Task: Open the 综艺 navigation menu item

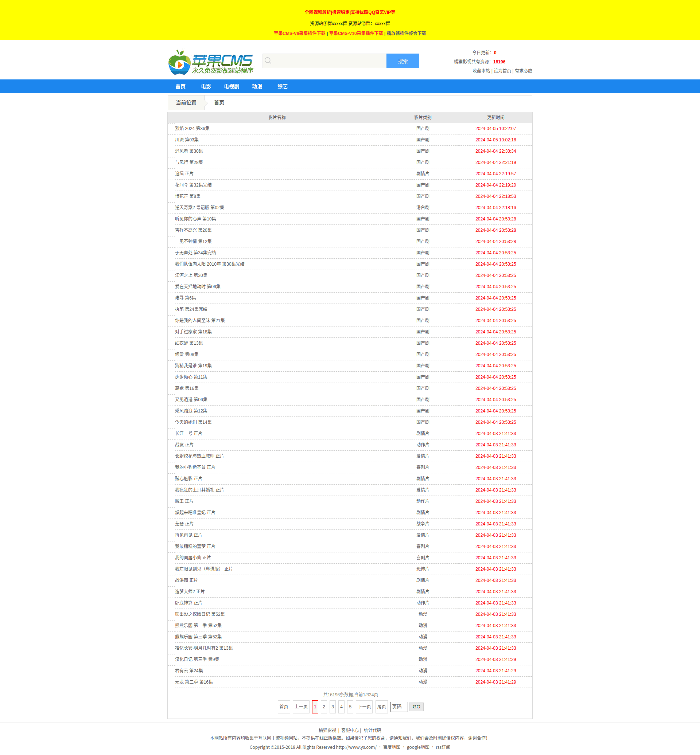Action: 283,87
